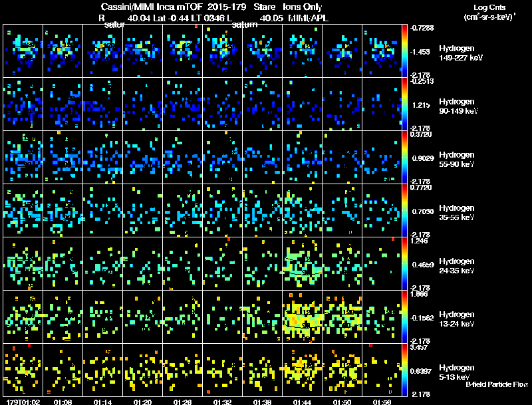The width and height of the screenshot is (532, 405).
Task: Click the Hydrogen 149-227 keV panel at 01:56
Action: pyautogui.click(x=382, y=51)
